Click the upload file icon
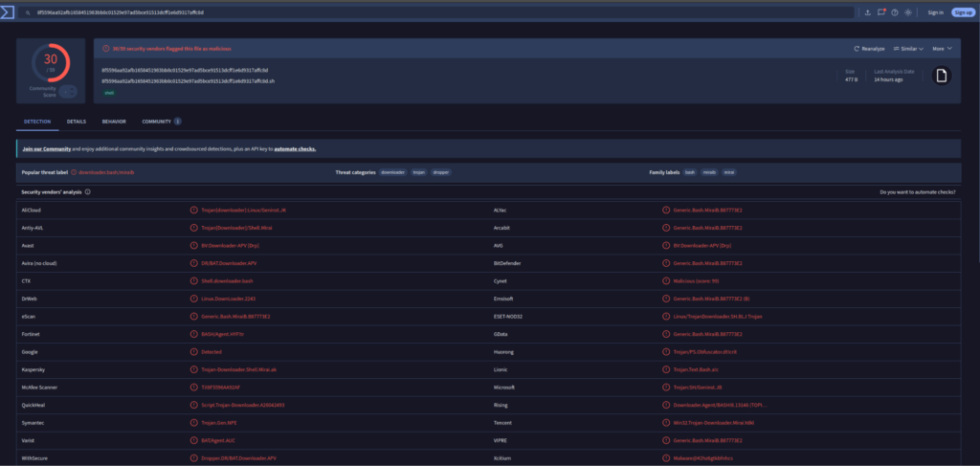The height and width of the screenshot is (466, 980). [x=867, y=12]
